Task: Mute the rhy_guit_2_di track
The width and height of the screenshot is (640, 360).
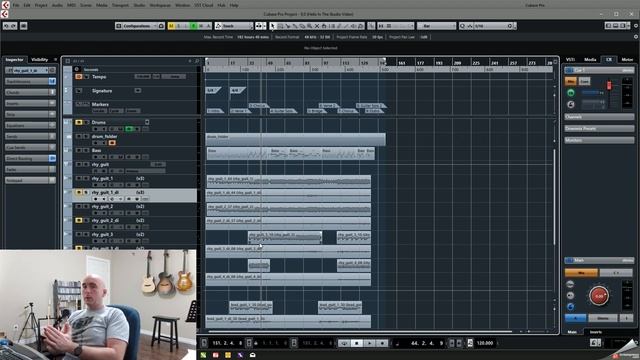Action: [79, 220]
